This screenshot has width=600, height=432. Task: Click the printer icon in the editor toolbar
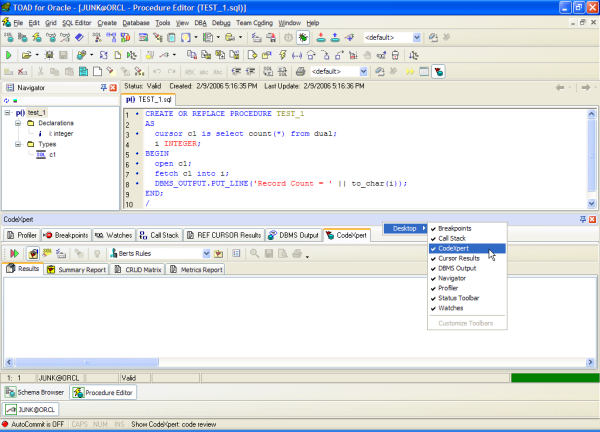click(300, 72)
